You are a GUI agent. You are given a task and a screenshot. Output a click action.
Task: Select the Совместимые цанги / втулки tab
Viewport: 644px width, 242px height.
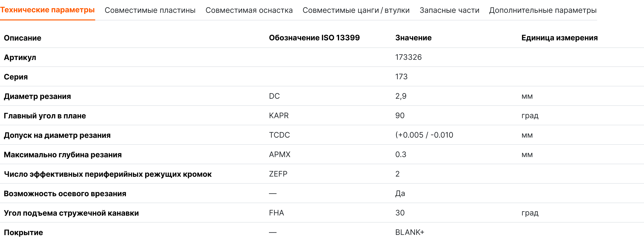click(x=356, y=10)
